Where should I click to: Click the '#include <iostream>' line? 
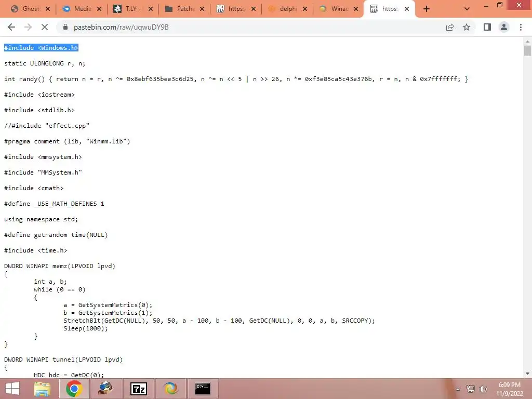tap(39, 95)
